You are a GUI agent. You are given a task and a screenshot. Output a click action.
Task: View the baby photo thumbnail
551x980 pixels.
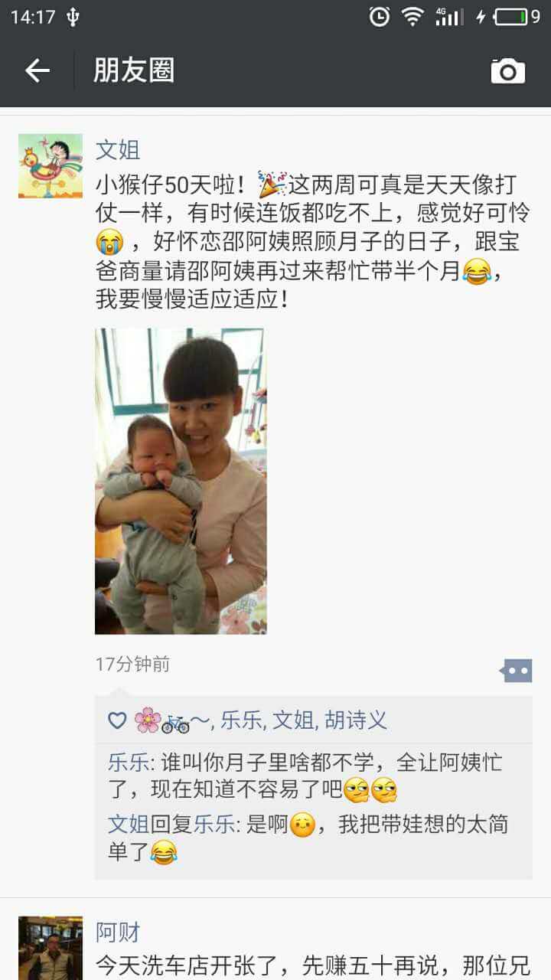181,482
